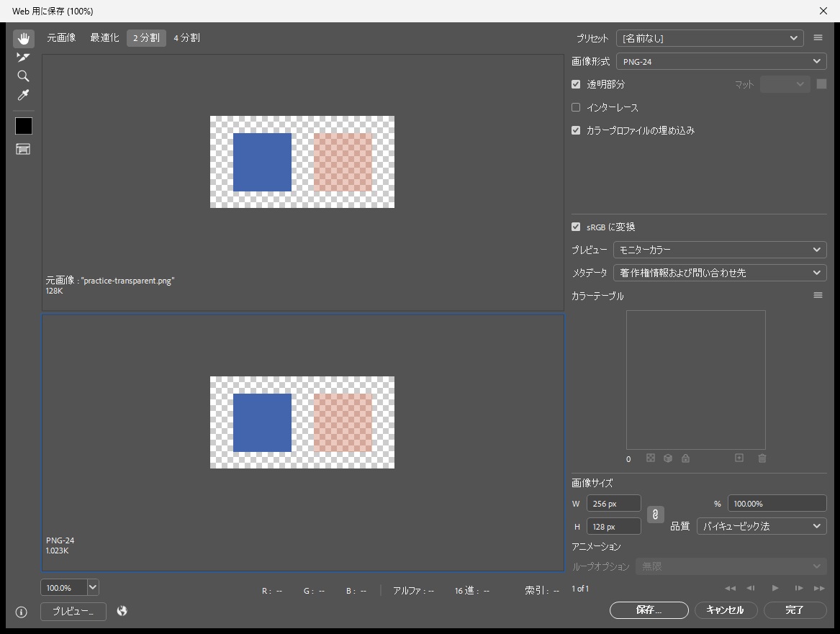Uncheck カラープロファイルの埋め込み
Image resolution: width=840 pixels, height=634 pixels.
[576, 130]
